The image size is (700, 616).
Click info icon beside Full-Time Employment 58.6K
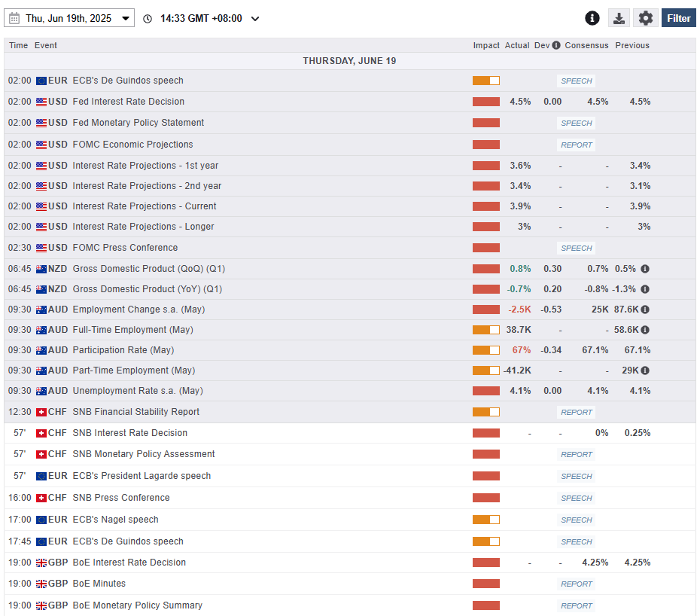645,330
